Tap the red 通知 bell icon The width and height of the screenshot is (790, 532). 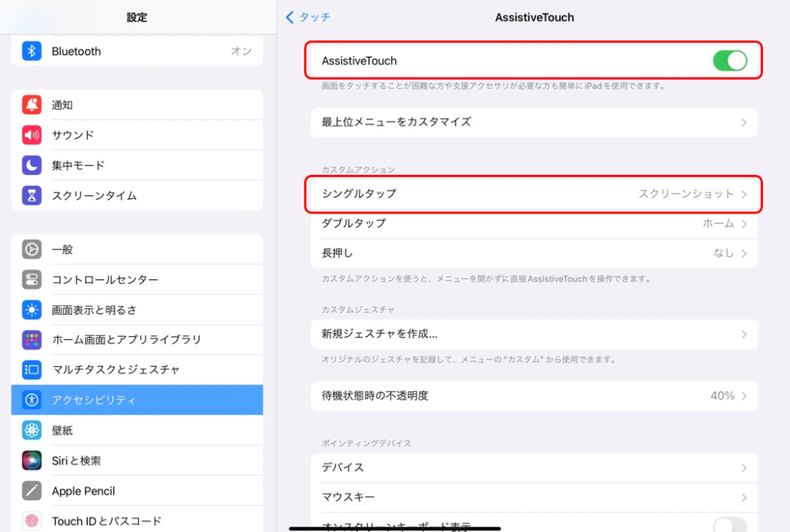pos(31,105)
